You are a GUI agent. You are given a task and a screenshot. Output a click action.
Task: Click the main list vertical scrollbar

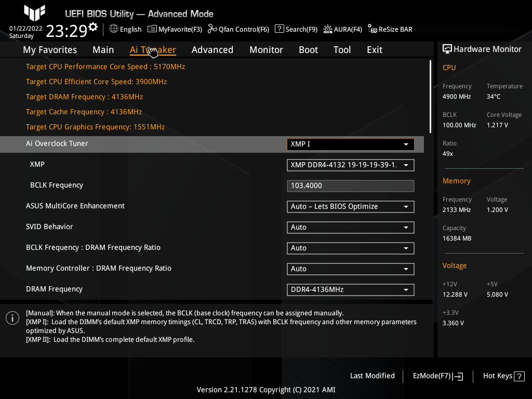[430, 97]
